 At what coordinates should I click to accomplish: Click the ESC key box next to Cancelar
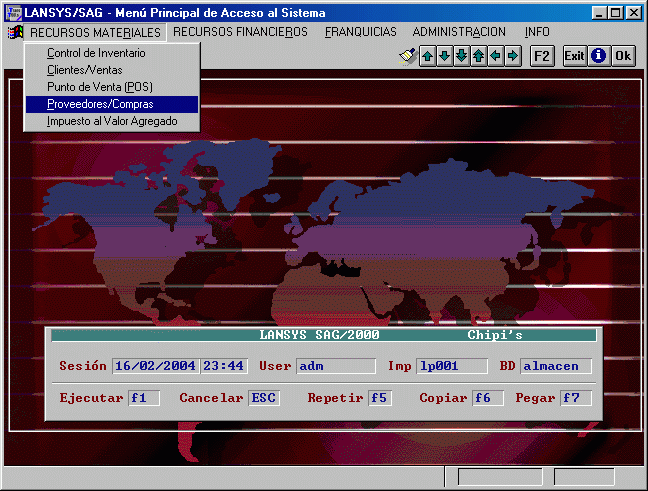click(264, 398)
